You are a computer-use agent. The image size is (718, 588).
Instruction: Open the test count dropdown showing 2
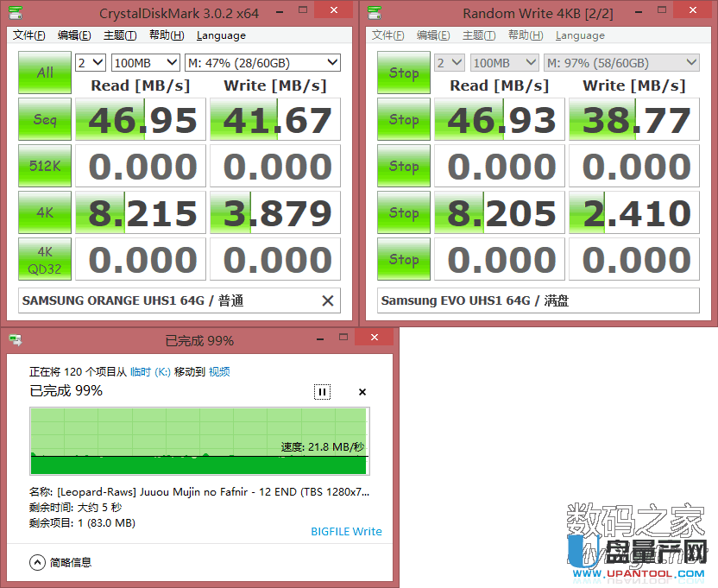coord(90,63)
